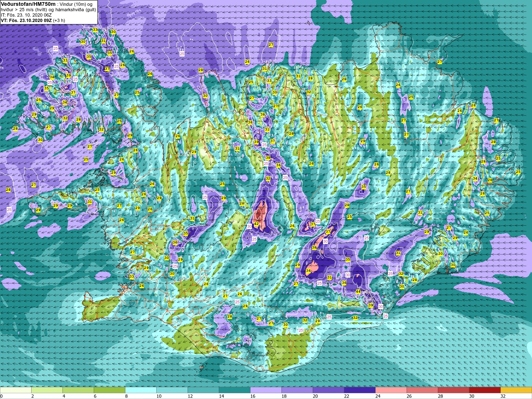The height and width of the screenshot is (399, 532).
Task: Click the color scale label 4
Action: tap(64, 396)
